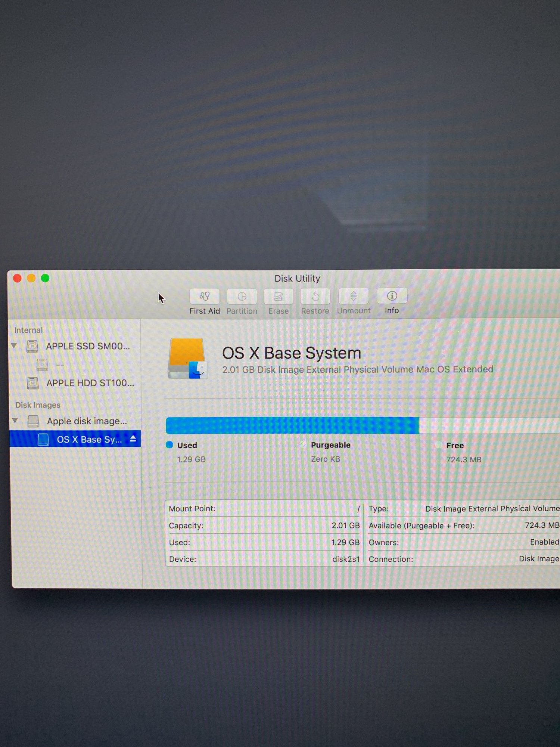Click the 'OS X Base System' title text
The image size is (560, 747).
[x=292, y=353]
